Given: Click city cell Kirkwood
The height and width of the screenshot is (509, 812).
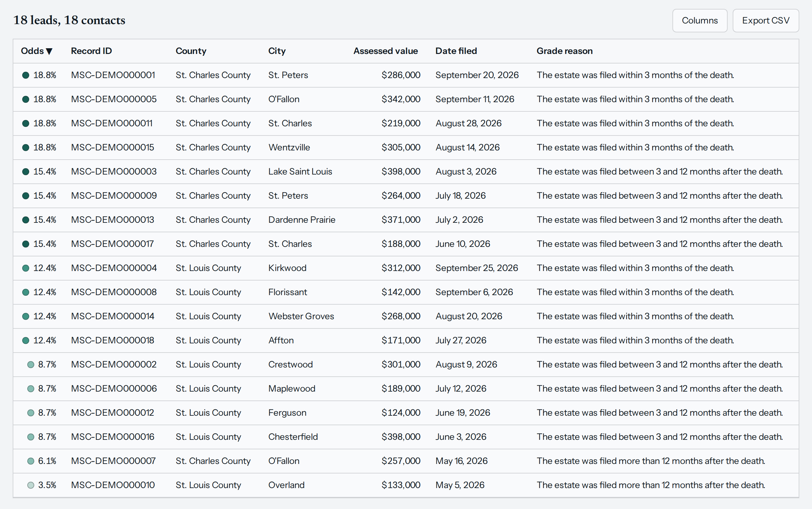Looking at the screenshot, I should [x=287, y=268].
